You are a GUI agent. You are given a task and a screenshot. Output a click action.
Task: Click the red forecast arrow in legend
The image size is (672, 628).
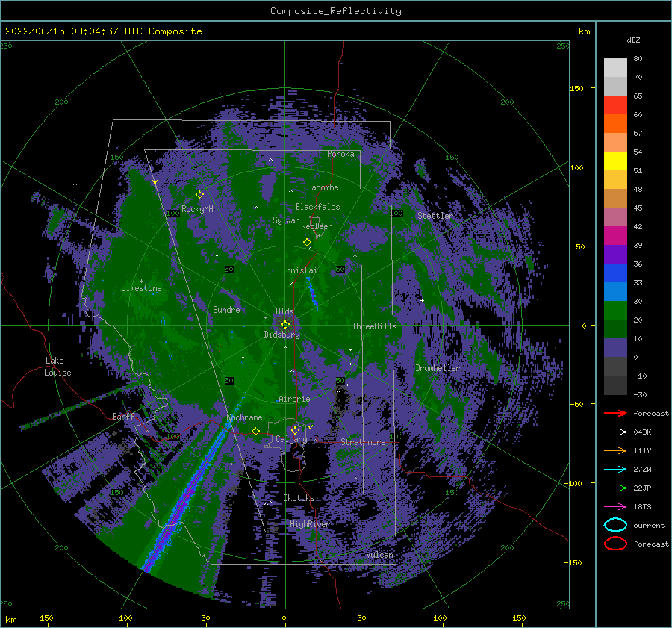click(615, 413)
